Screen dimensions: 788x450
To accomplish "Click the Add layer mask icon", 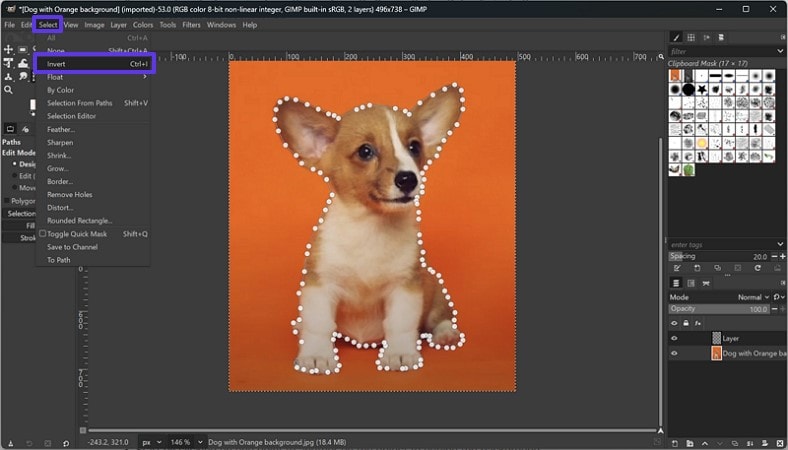I will 765,443.
